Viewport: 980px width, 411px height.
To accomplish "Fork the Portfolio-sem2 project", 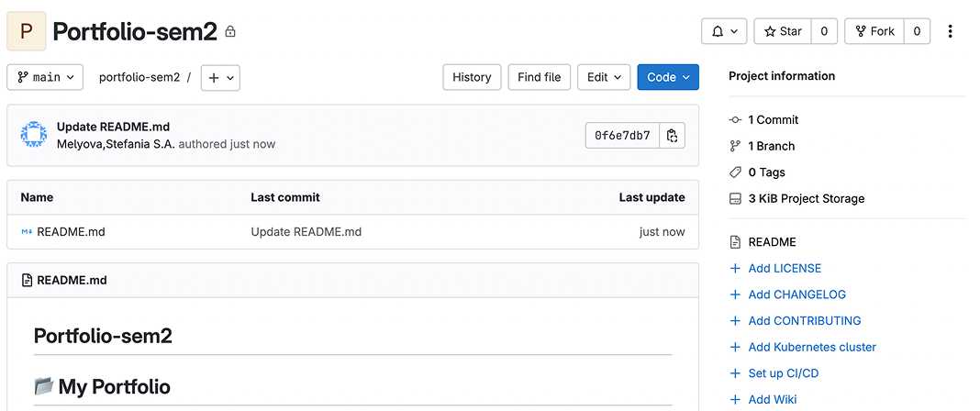I will (874, 31).
